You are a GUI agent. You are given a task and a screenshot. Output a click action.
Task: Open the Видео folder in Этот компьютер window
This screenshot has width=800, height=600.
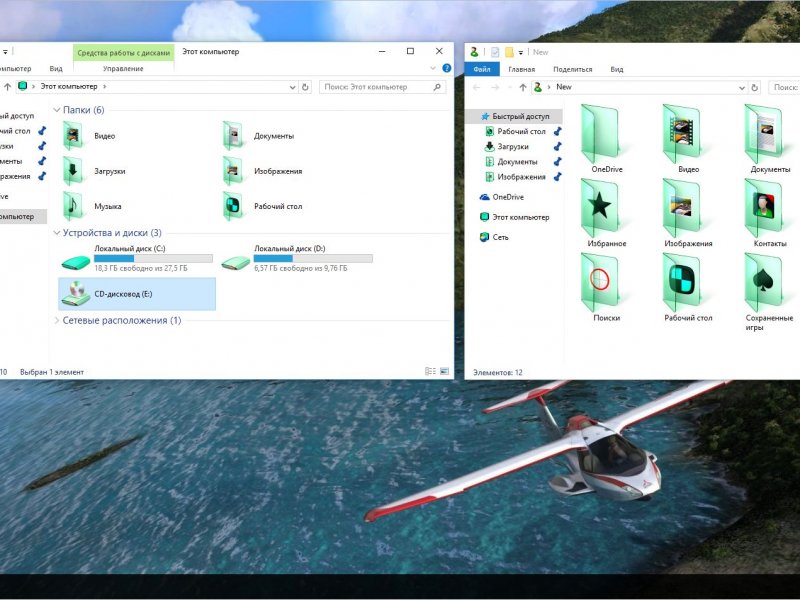click(89, 136)
